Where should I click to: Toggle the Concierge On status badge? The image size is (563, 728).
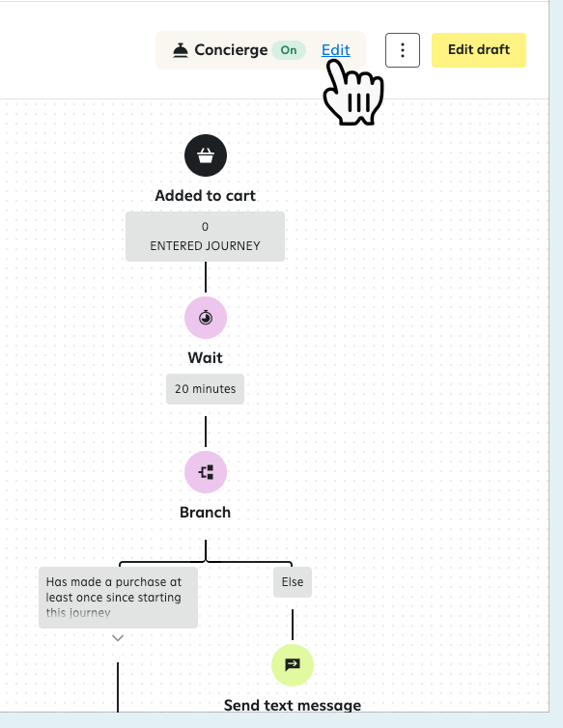click(x=289, y=50)
